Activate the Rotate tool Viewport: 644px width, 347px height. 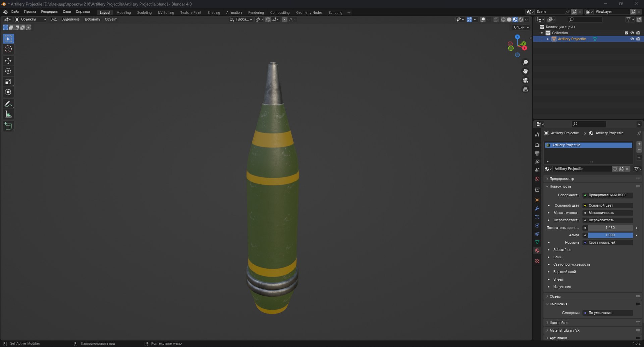pos(8,71)
